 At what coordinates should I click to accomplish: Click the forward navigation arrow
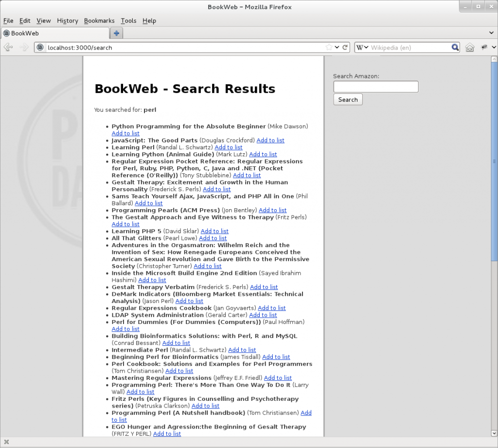23,47
